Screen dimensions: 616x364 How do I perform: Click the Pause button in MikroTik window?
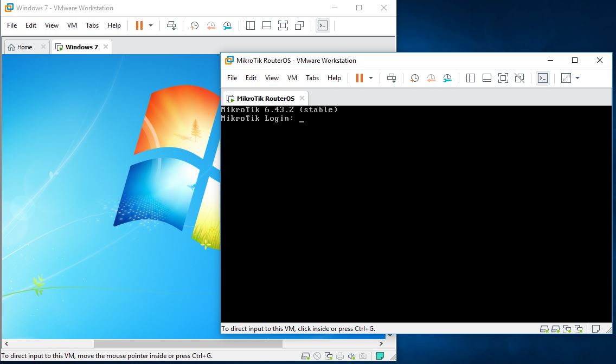[359, 78]
